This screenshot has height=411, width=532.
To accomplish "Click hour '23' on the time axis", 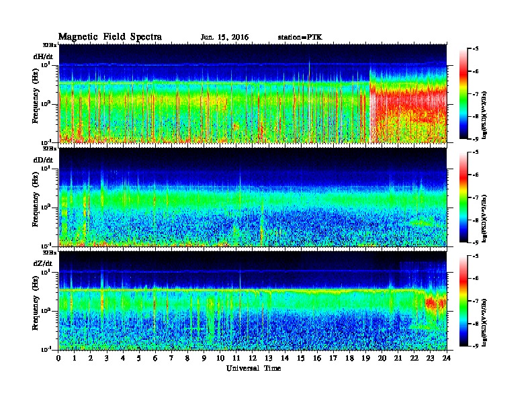I will tap(431, 358).
